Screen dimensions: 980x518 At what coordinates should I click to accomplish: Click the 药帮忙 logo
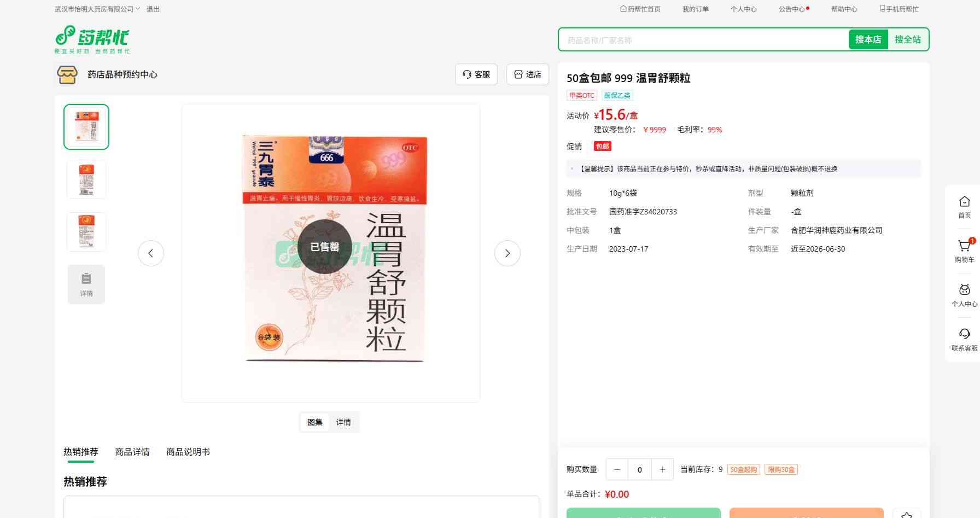click(92, 39)
